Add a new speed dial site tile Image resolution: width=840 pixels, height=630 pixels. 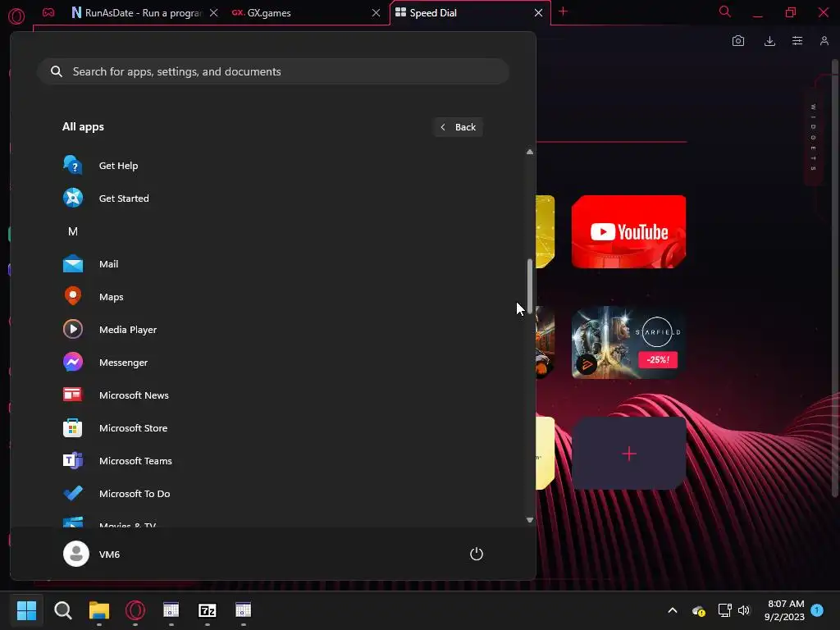[628, 454]
